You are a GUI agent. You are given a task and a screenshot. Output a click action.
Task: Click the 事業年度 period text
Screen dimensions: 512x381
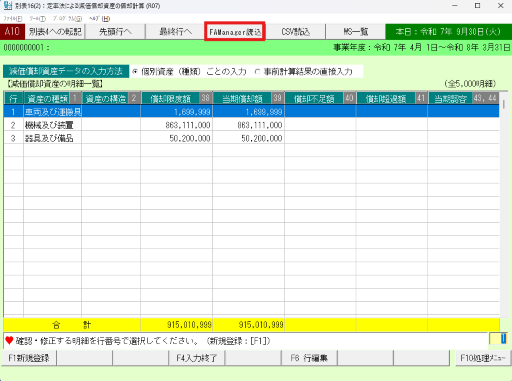pyautogui.click(x=422, y=48)
